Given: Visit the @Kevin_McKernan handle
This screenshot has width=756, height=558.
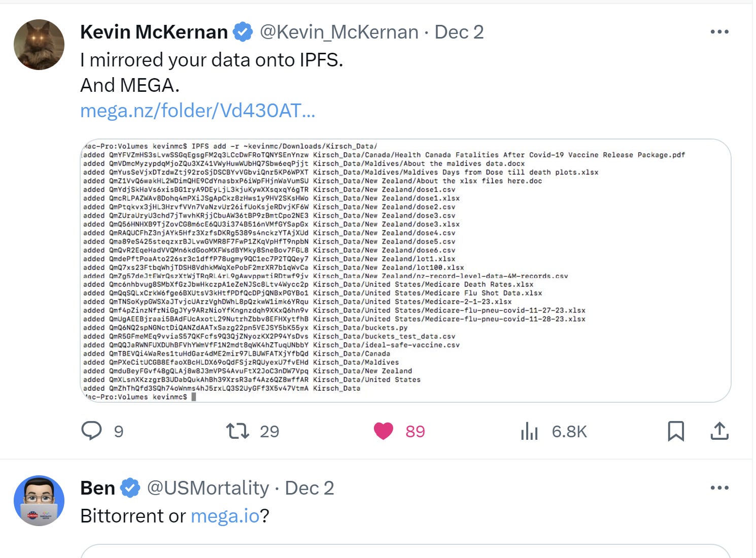Looking at the screenshot, I should (x=339, y=32).
